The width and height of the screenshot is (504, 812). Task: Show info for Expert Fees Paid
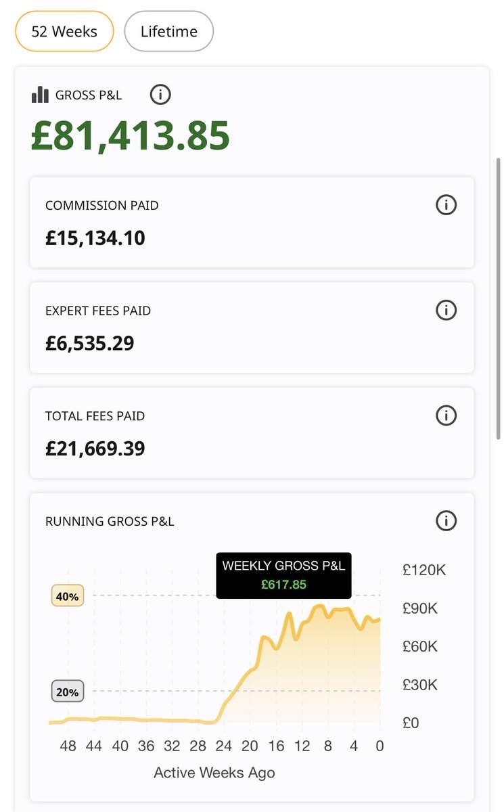(446, 311)
